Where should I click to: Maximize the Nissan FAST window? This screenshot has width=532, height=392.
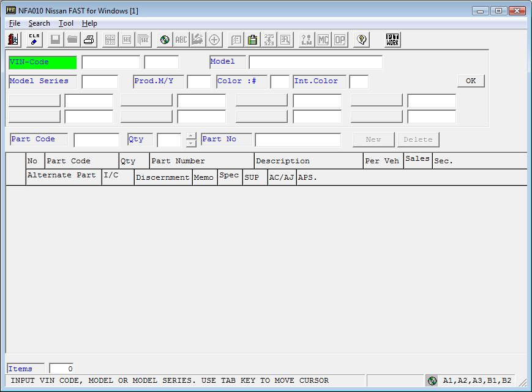click(499, 11)
